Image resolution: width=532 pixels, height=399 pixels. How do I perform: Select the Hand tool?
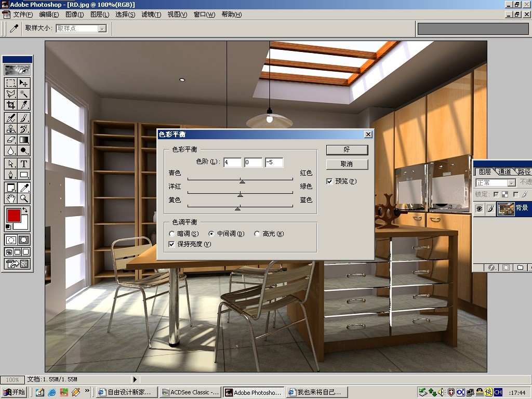click(x=11, y=198)
